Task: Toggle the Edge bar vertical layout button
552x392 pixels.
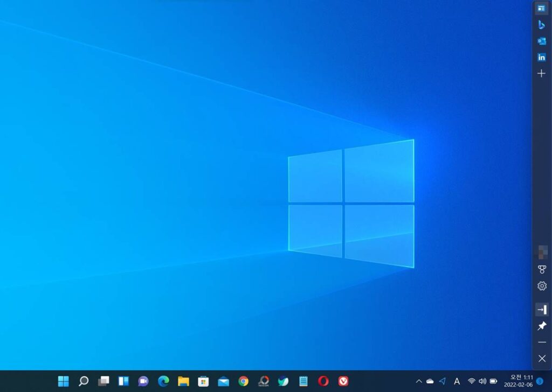Action: pyautogui.click(x=542, y=310)
